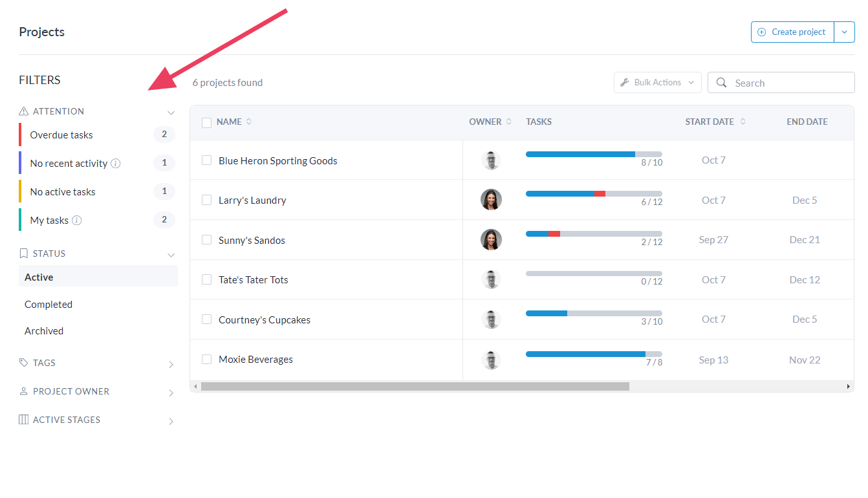Click the sort icon next to OWNER header
868x498 pixels.
509,122
